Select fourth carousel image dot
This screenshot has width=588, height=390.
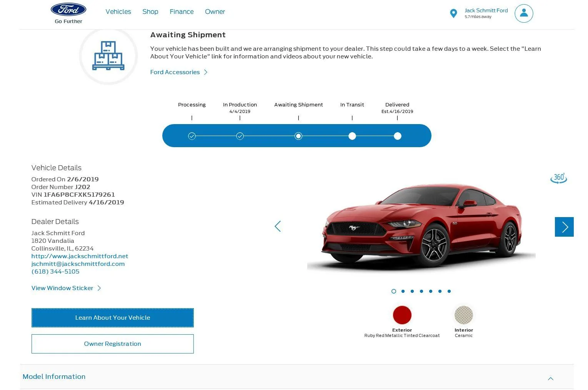(x=421, y=291)
